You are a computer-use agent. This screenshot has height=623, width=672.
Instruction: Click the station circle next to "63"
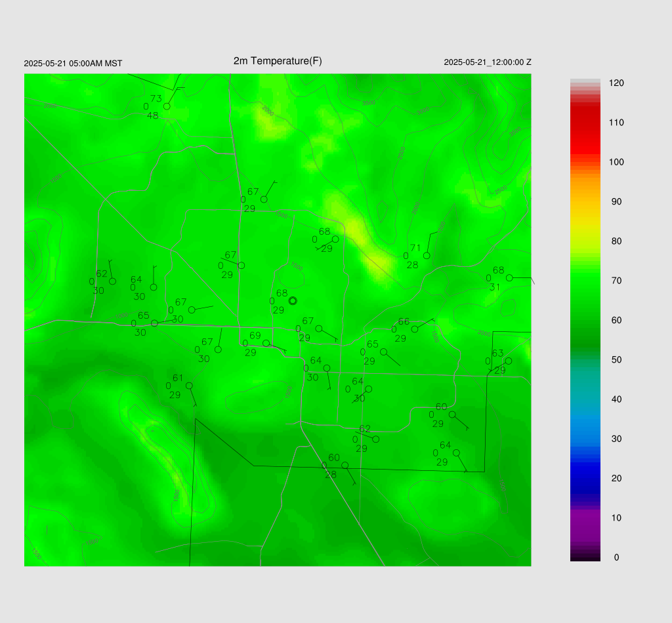pos(509,361)
